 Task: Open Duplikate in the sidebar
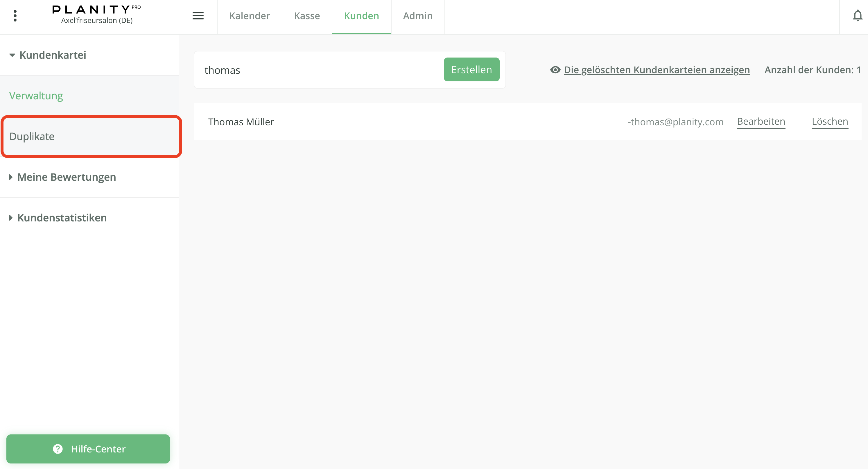(x=32, y=136)
